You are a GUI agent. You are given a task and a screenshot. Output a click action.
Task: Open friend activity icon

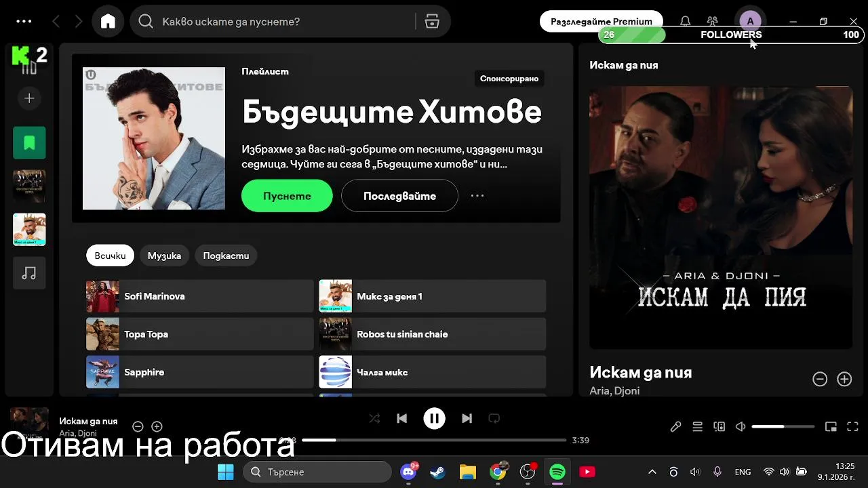[x=712, y=22]
